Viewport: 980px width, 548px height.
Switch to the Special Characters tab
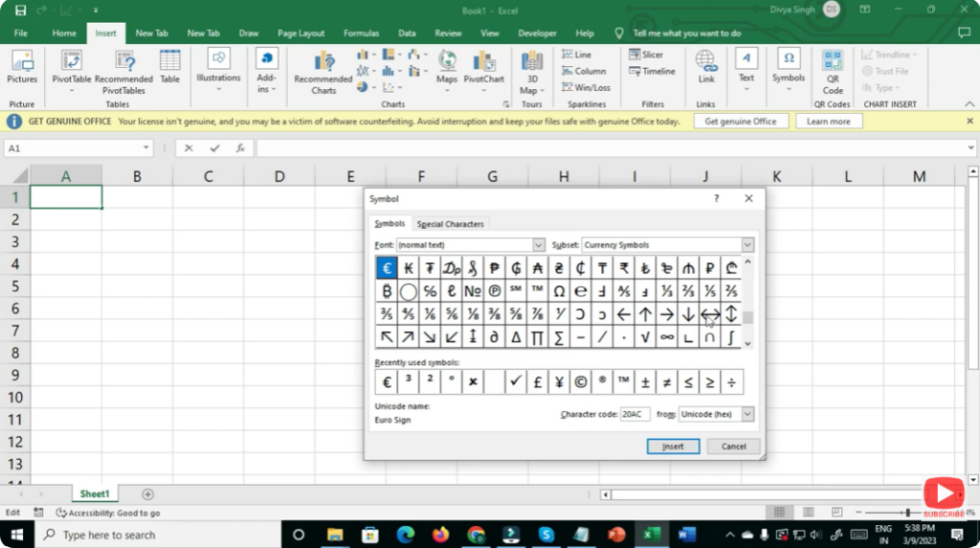click(450, 224)
